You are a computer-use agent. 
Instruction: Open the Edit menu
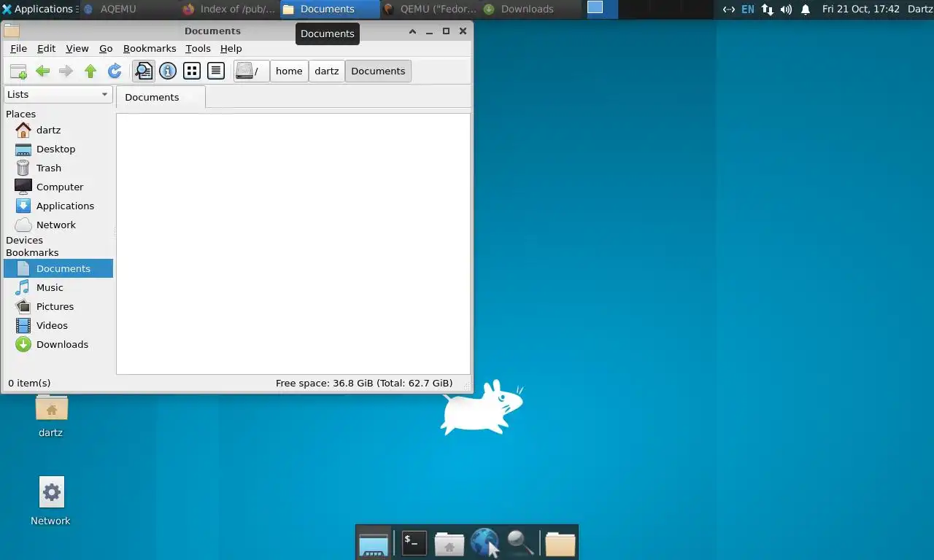tap(46, 48)
